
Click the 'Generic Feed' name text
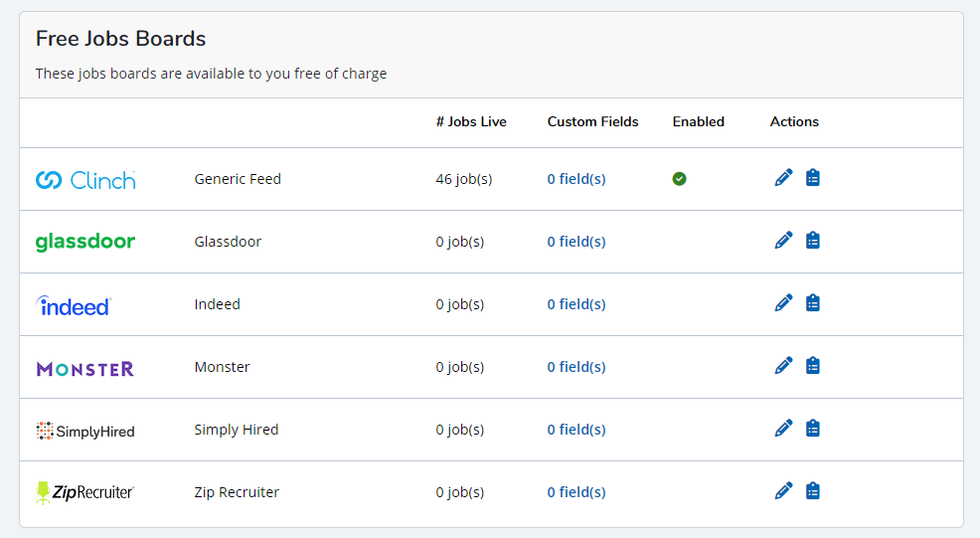click(238, 179)
